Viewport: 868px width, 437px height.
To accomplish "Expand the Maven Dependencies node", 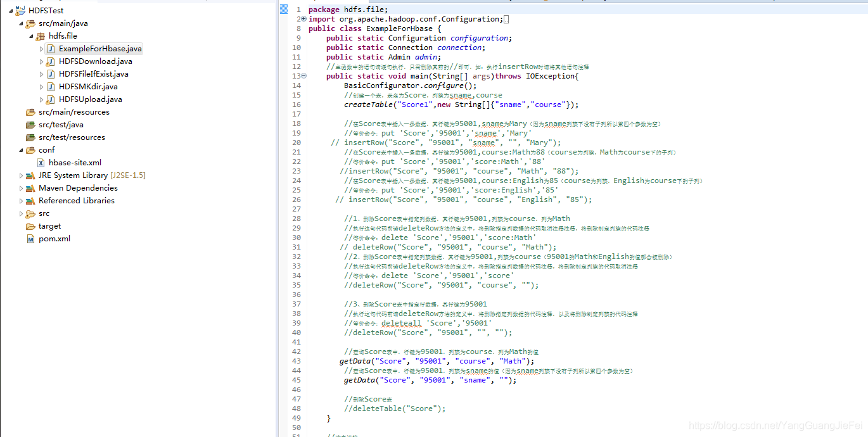I will (x=21, y=188).
